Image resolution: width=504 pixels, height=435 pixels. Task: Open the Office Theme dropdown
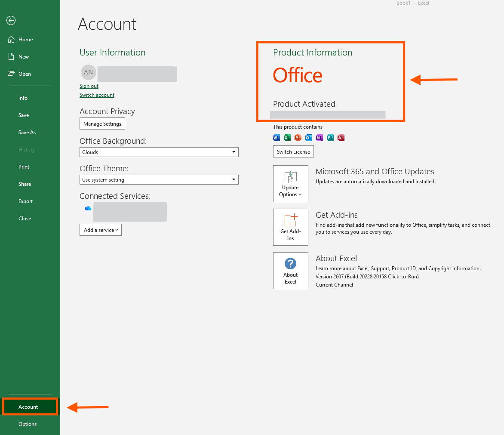[x=159, y=180]
